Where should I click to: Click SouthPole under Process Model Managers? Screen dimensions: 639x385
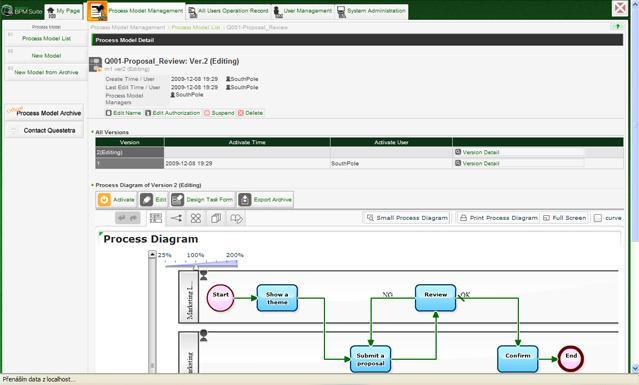(187, 95)
